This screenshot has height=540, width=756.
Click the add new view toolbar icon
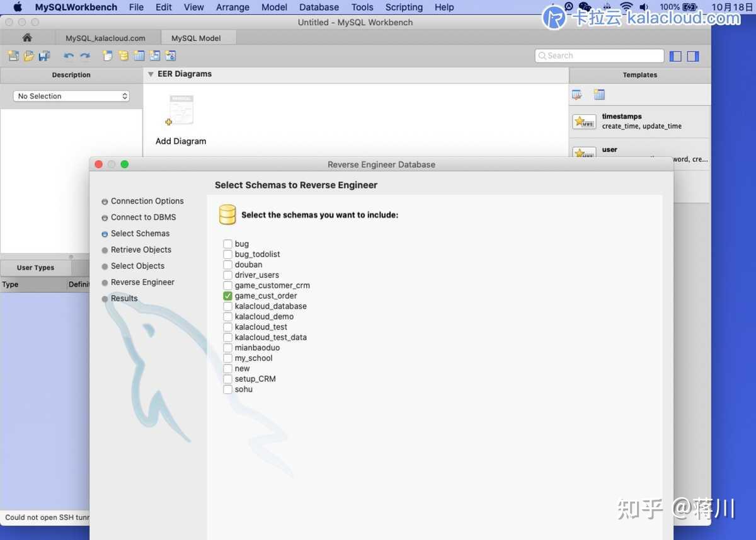pos(155,56)
